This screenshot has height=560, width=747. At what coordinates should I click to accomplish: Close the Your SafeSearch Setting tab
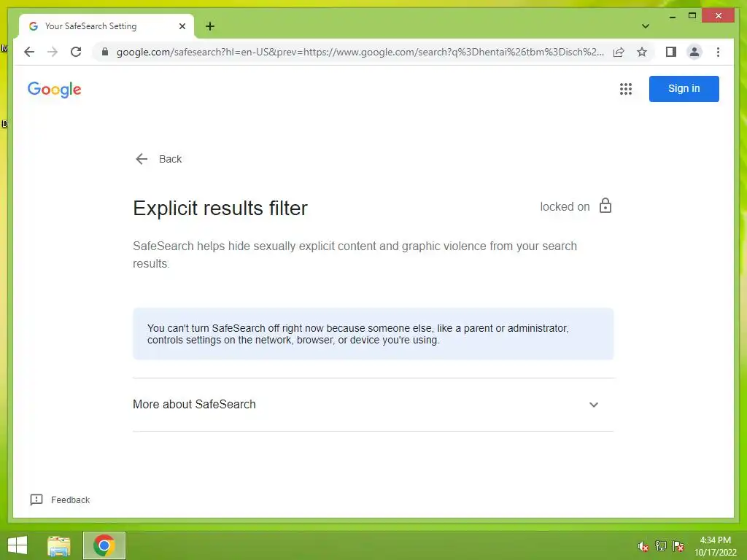(x=182, y=26)
